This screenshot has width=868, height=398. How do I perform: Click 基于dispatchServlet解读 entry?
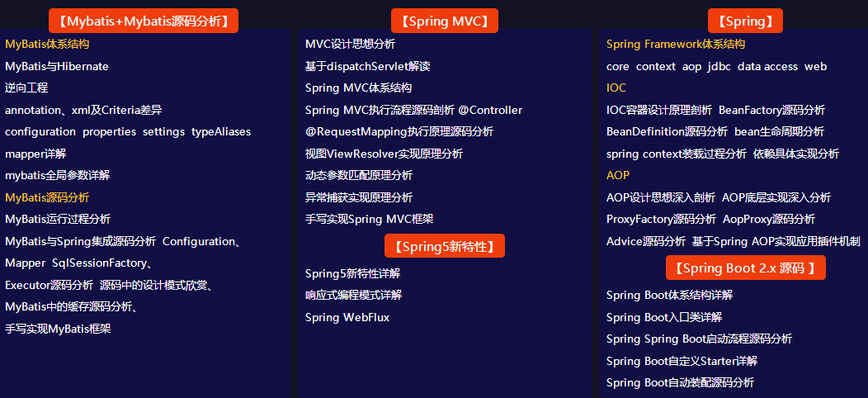(x=367, y=66)
